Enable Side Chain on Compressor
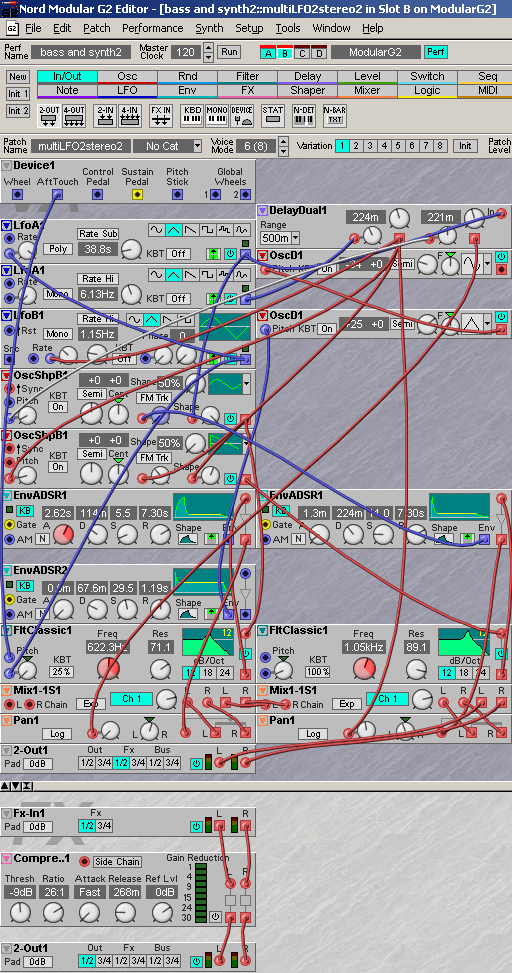The height and width of the screenshot is (973, 512). tap(117, 861)
